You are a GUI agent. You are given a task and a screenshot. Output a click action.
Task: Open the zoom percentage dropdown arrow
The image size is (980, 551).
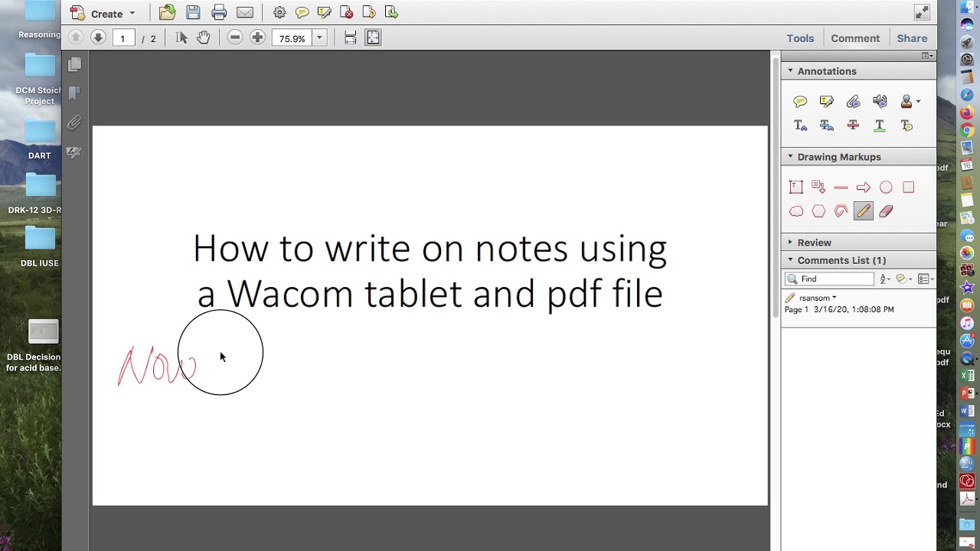point(319,37)
